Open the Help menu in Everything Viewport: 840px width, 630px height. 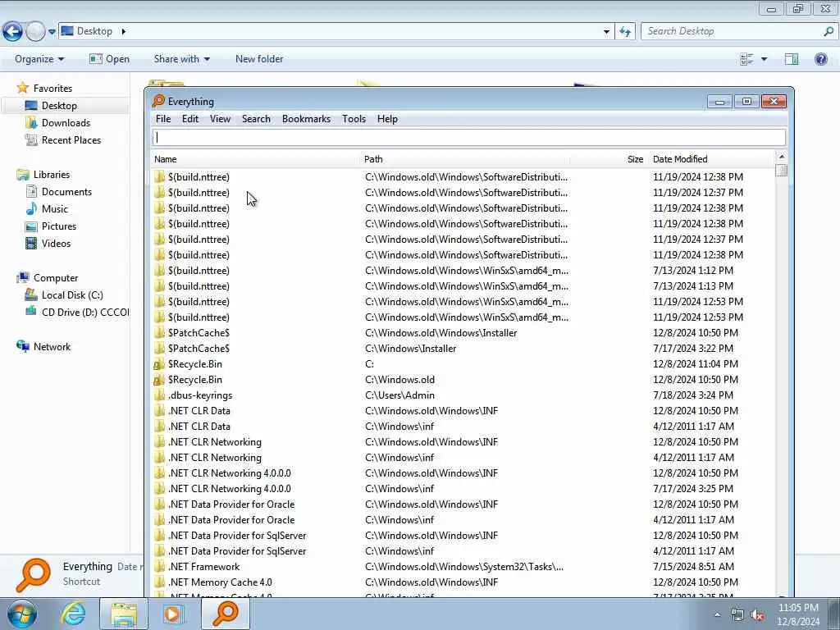tap(387, 119)
